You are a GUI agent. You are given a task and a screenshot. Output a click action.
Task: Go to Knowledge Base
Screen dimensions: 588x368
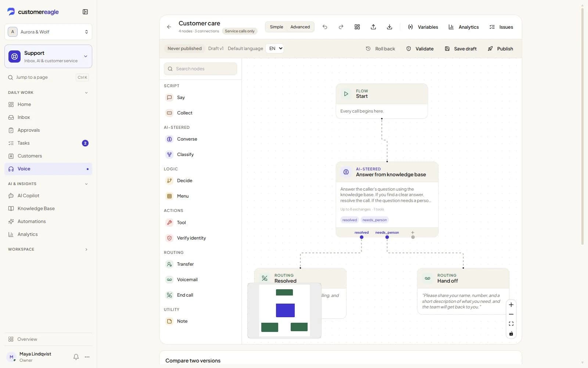(x=48, y=209)
